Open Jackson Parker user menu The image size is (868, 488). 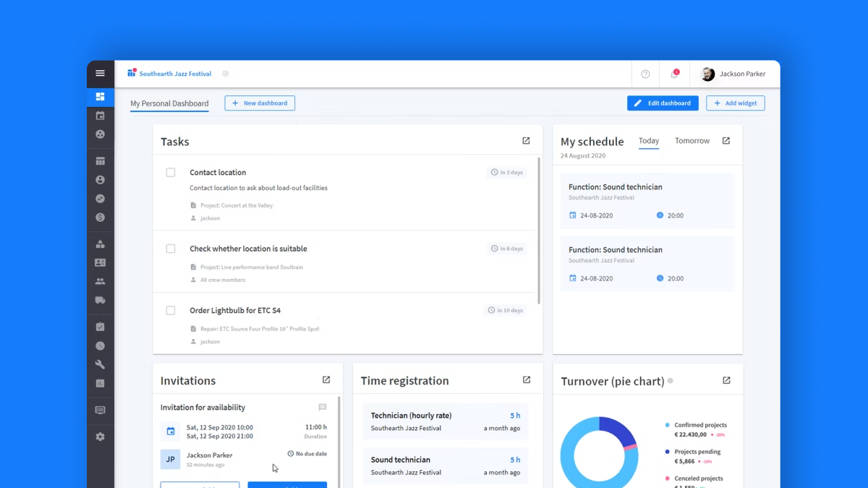coord(734,74)
